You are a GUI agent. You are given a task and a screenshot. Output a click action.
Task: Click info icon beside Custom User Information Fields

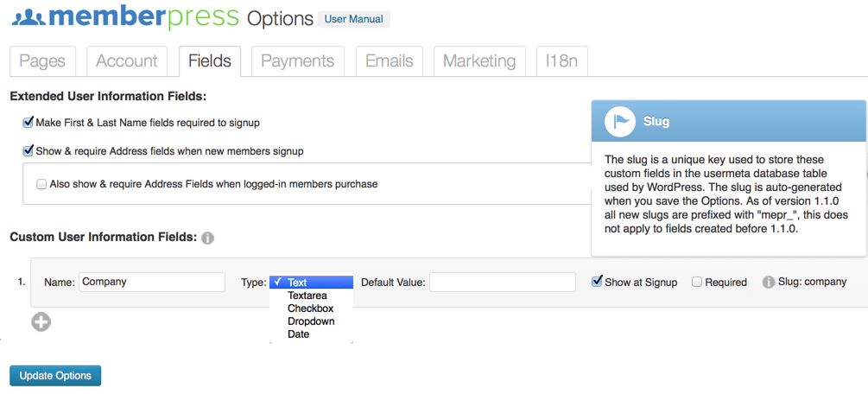click(207, 238)
